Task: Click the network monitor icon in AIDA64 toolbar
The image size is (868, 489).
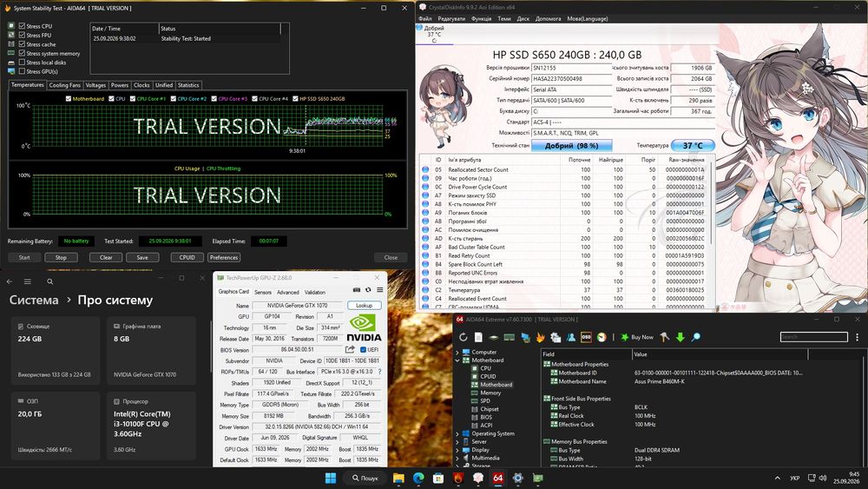Action: 525,337
